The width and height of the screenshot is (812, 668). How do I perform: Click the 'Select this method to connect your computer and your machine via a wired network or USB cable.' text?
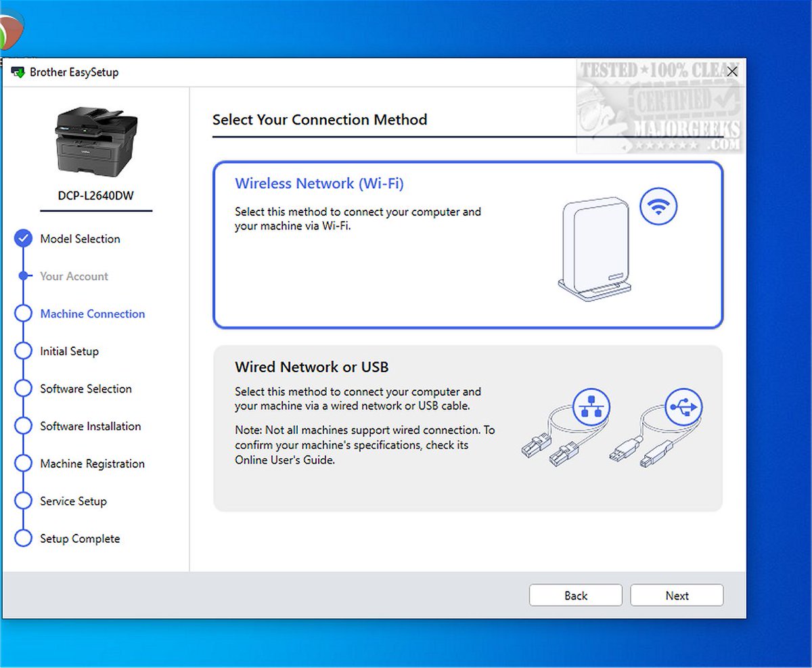358,399
